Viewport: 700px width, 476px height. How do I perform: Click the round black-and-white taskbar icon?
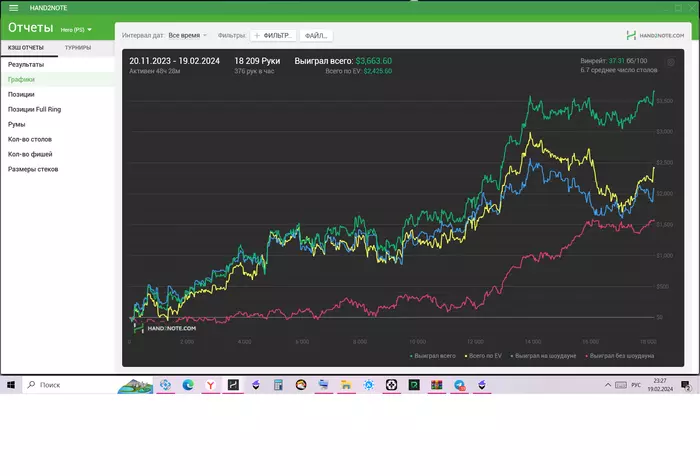tap(391, 385)
